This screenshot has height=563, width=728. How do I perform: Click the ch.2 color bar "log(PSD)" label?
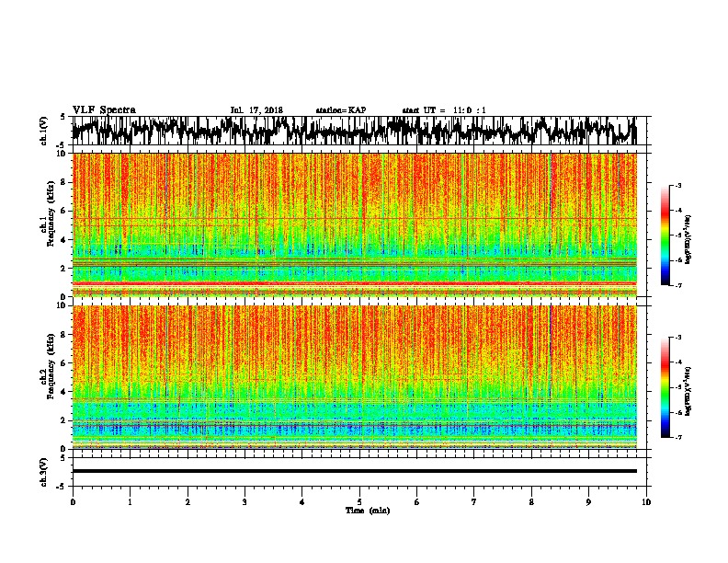(688, 391)
